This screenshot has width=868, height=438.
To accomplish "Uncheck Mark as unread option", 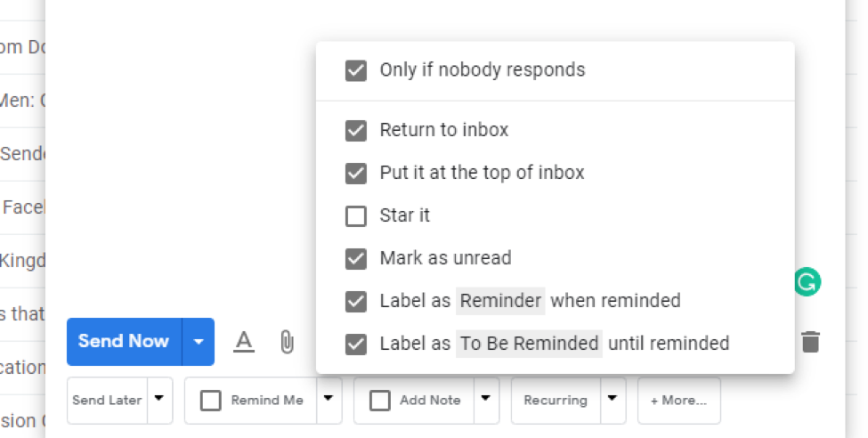I will tap(356, 259).
